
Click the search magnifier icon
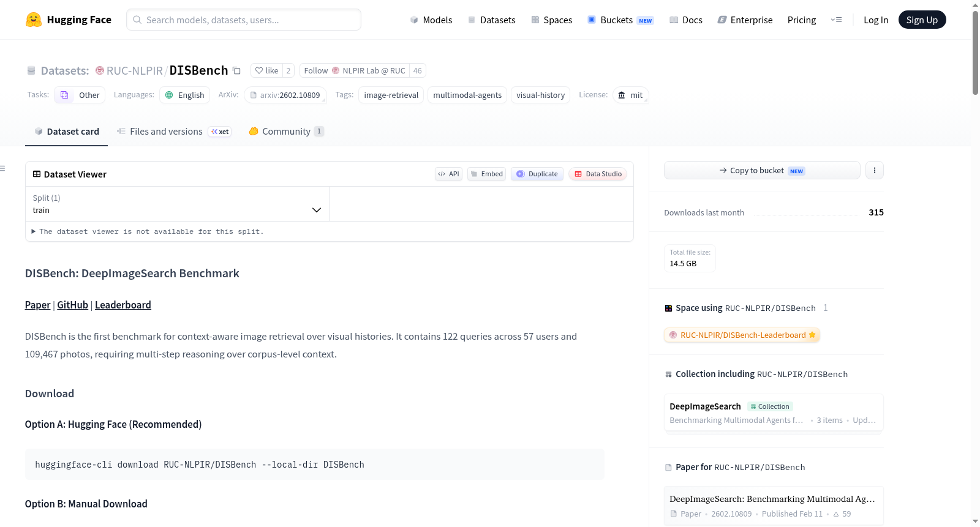[x=138, y=20]
